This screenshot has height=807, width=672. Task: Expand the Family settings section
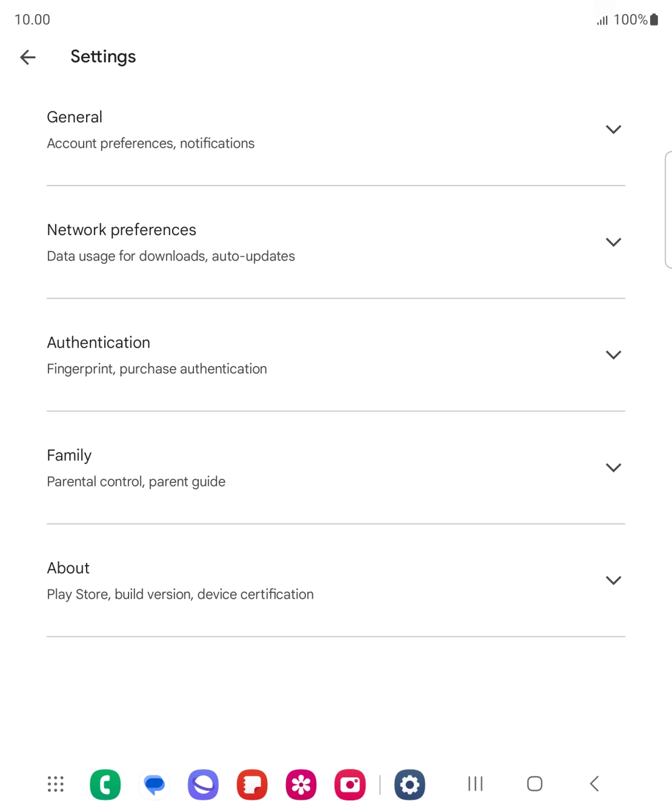click(x=613, y=467)
